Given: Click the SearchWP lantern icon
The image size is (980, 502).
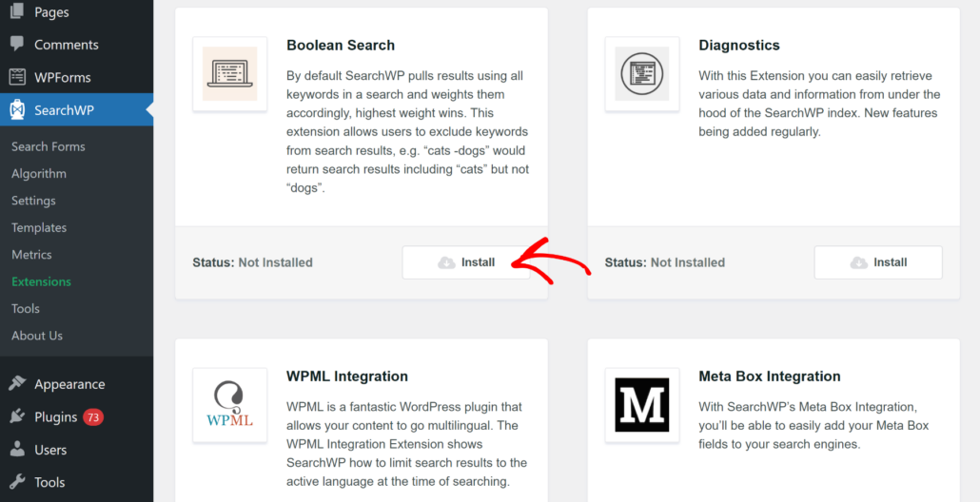Looking at the screenshot, I should click(x=17, y=110).
